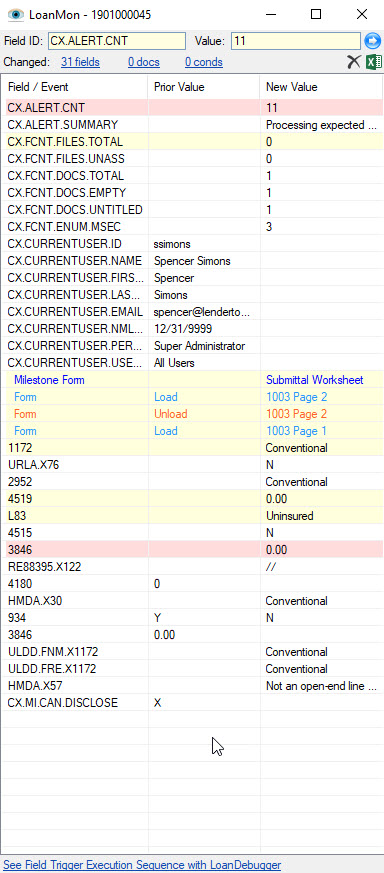Click the clear/tools X icon
Viewport: 384px width, 873px height.
[354, 62]
